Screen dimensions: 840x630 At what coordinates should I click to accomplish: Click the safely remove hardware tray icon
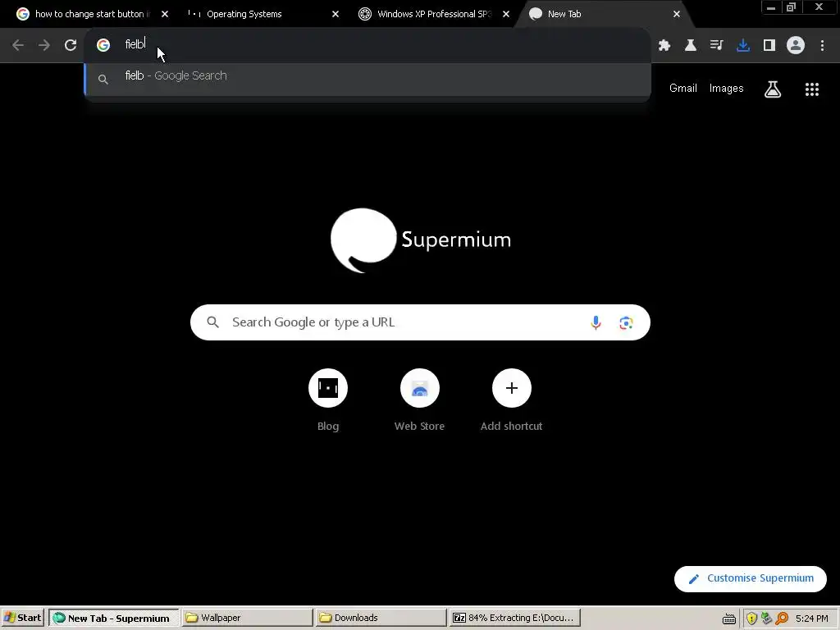[x=767, y=619]
